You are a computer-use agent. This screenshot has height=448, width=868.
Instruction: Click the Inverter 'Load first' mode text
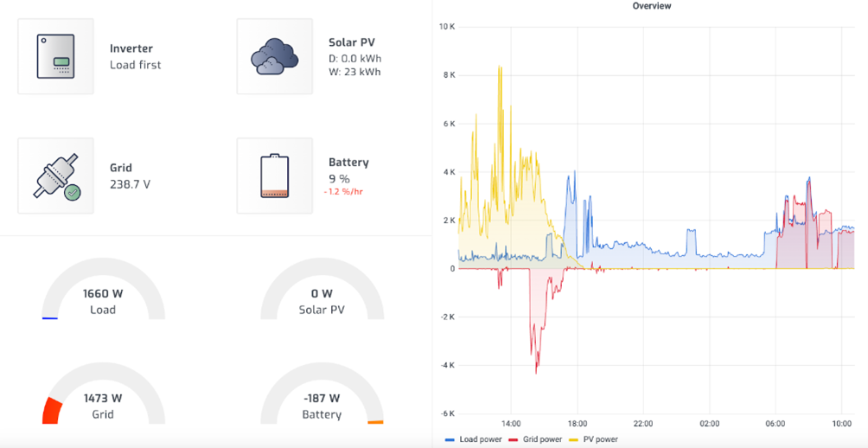tap(135, 65)
